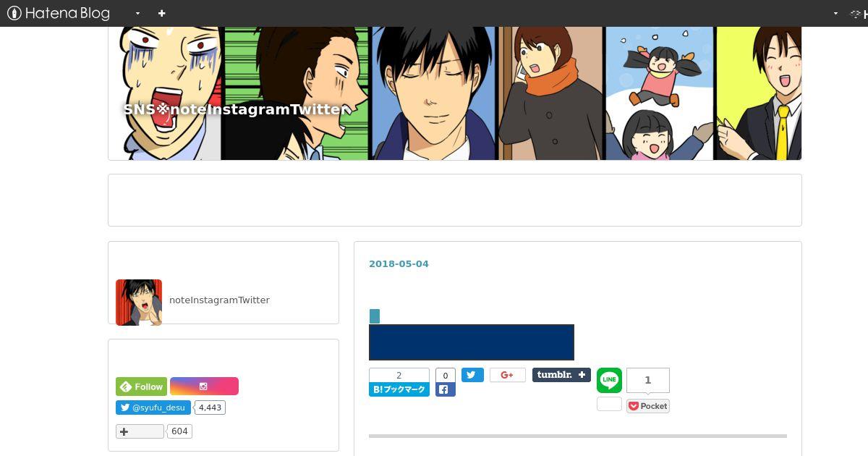Click the 4,443 Twitter follower count
Screen dimensions: 868x456
[210, 408]
